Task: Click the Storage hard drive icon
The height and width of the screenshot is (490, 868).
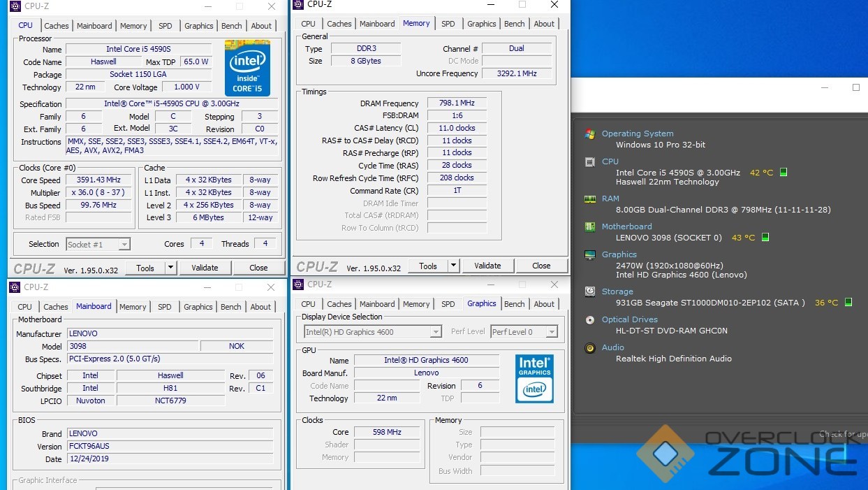Action: coord(590,291)
